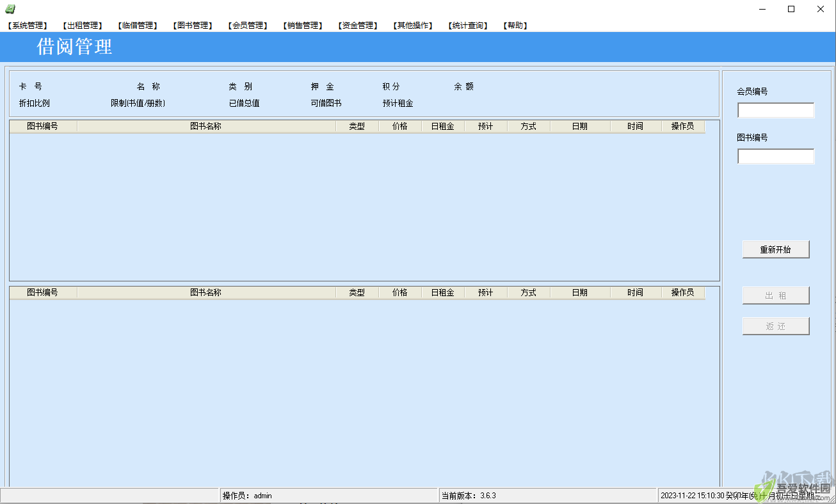Click 日租金 column header in upper table
This screenshot has width=836, height=504.
443,127
